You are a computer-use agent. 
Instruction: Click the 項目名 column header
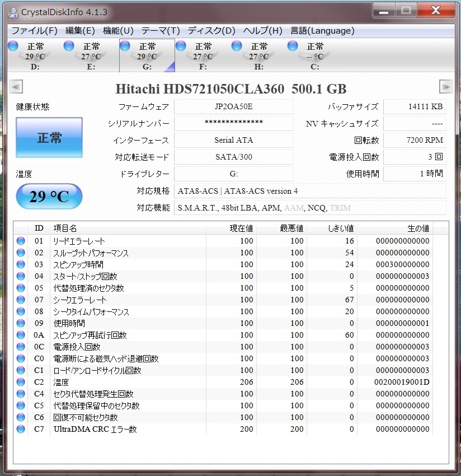(128, 228)
